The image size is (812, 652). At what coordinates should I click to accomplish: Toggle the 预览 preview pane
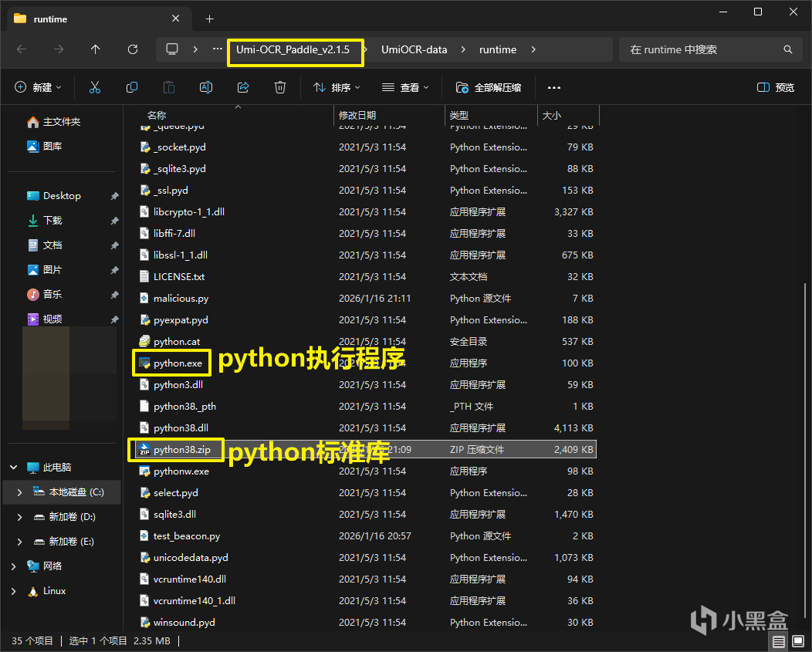[x=776, y=87]
